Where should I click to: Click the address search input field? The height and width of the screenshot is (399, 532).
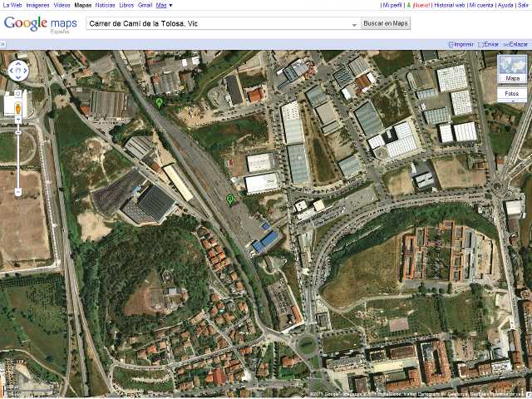click(x=219, y=24)
